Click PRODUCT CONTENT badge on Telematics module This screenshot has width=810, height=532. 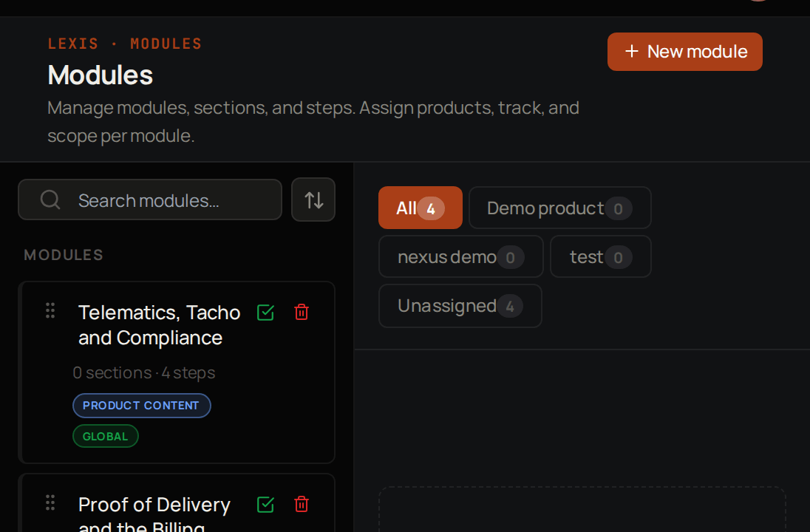pyautogui.click(x=142, y=406)
